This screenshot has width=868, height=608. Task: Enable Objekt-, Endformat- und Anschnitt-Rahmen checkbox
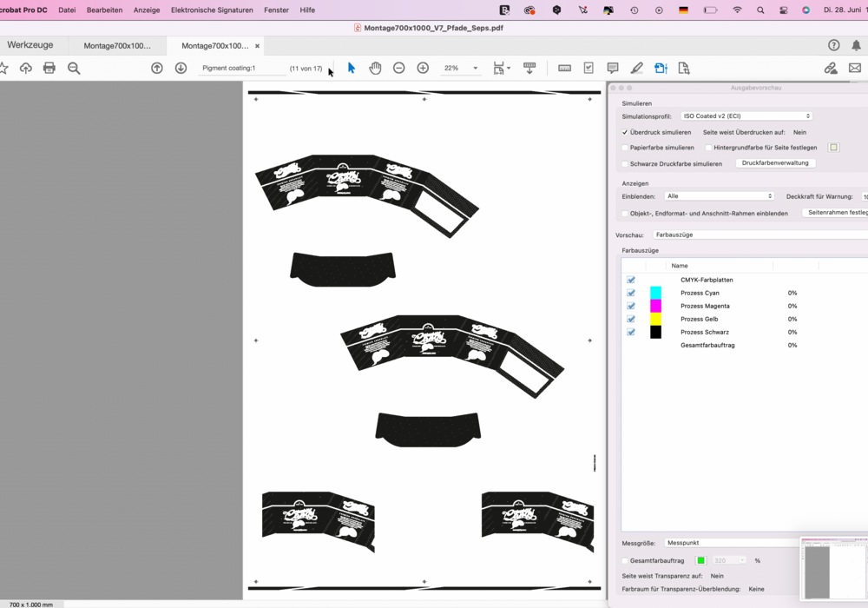tap(625, 213)
